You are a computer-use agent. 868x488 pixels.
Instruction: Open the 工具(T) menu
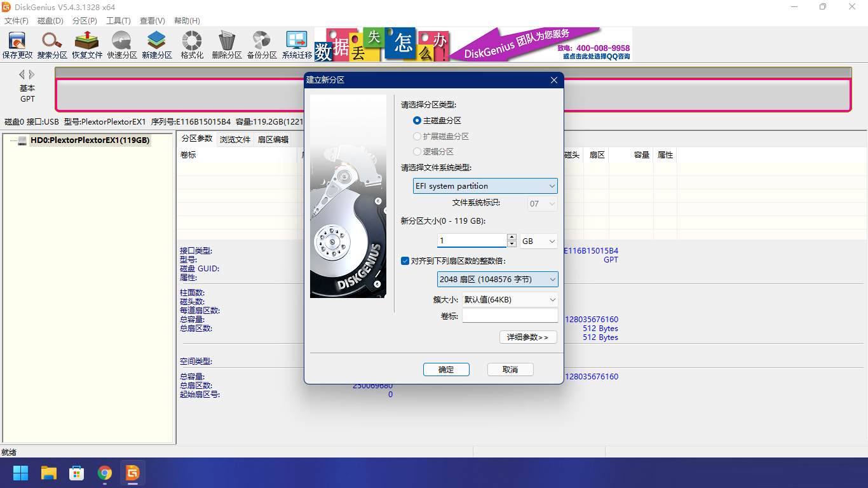[x=118, y=21]
